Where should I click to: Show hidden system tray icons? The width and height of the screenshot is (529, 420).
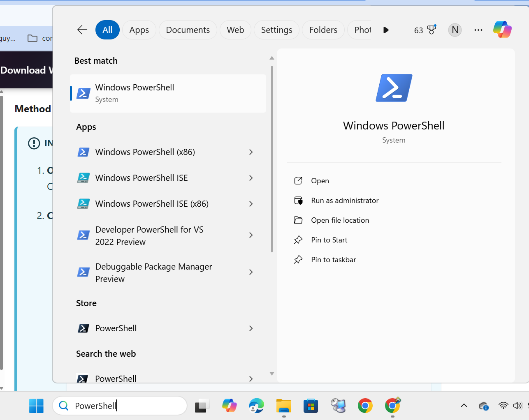point(464,406)
